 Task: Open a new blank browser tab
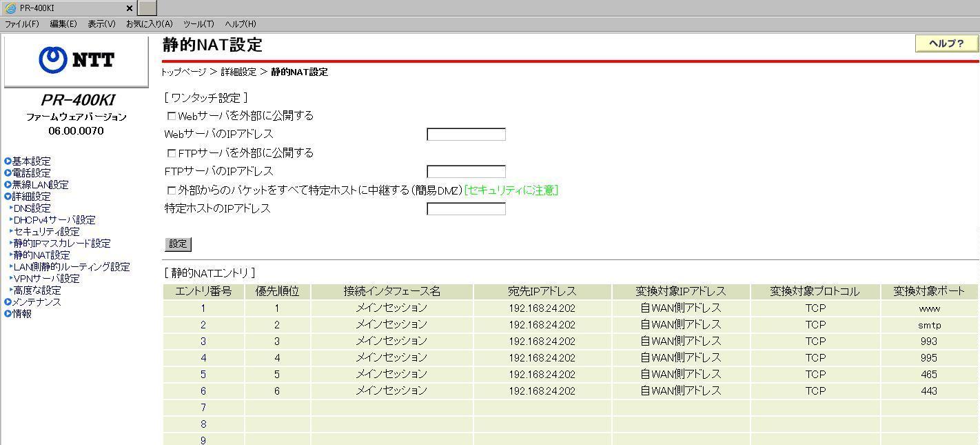coord(147,8)
